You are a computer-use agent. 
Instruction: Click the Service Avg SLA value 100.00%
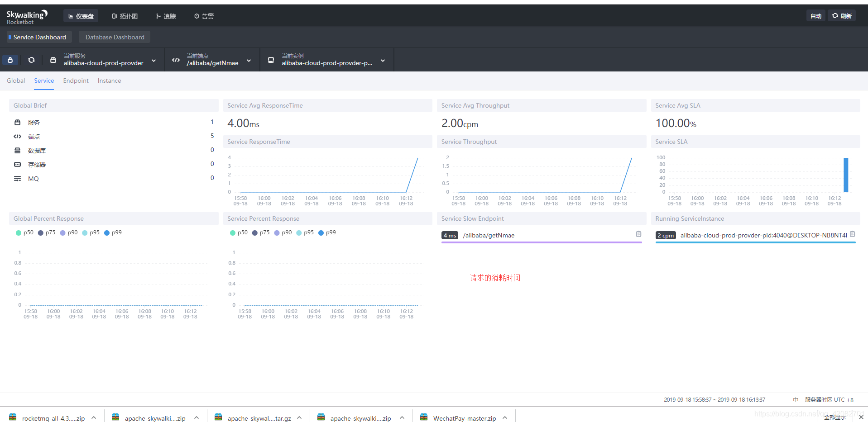pos(676,123)
